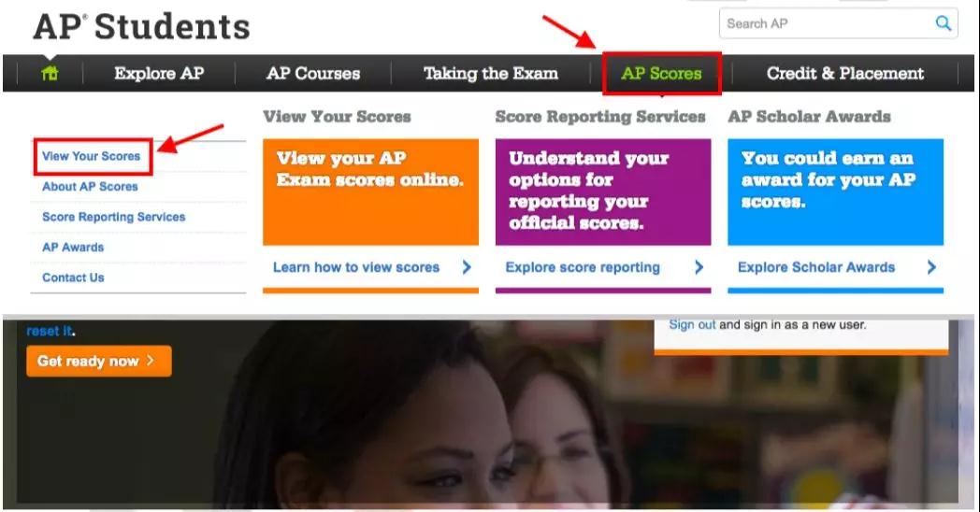
Task: Open About AP Scores link
Action: 90,186
